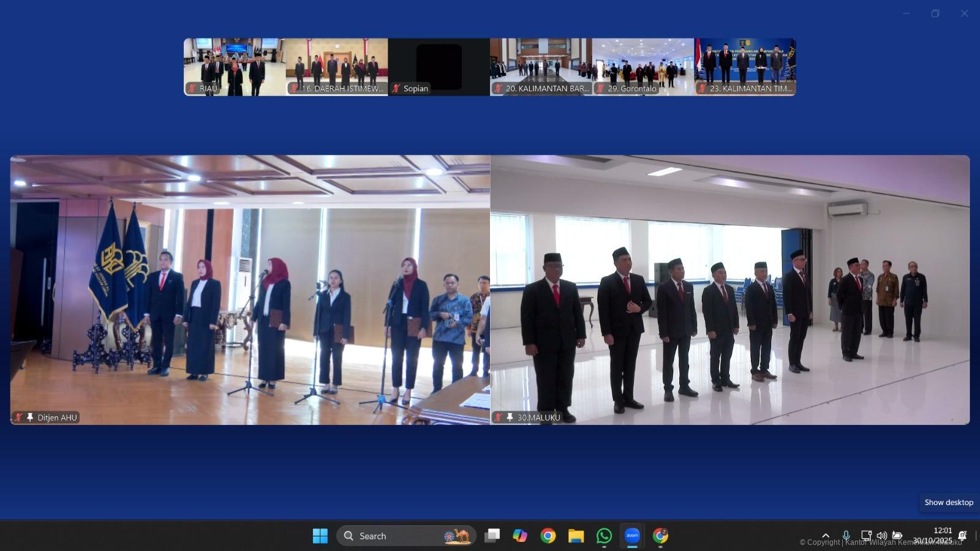Select the RIAU participant video
Image resolution: width=980 pixels, height=551 pixels.
[x=235, y=67]
